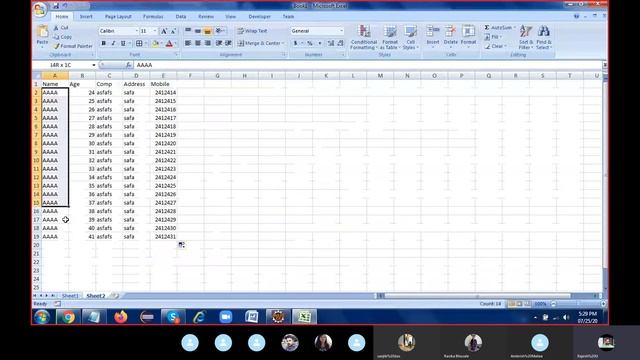Image resolution: width=640 pixels, height=360 pixels.
Task: Click the AutoSum sigma button
Action: click(x=500, y=28)
